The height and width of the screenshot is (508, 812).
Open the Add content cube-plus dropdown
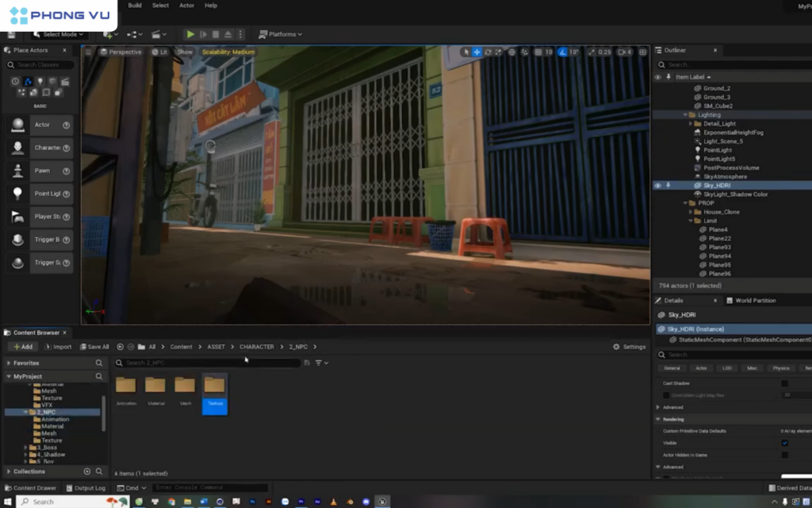(x=110, y=34)
